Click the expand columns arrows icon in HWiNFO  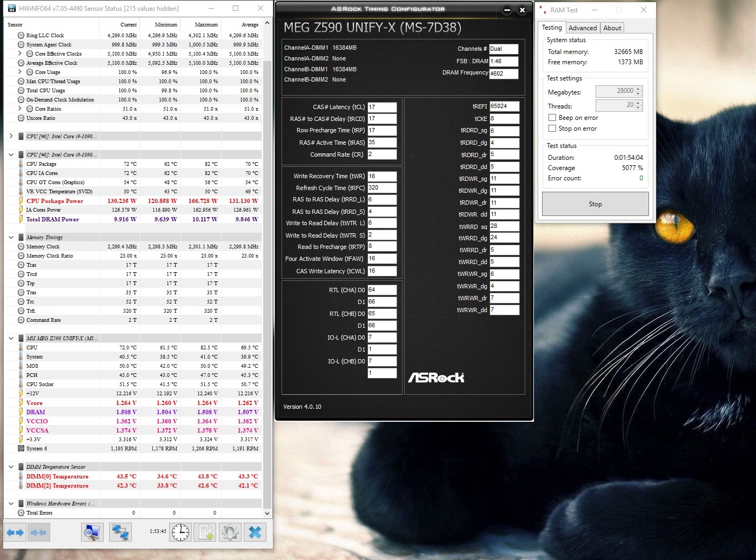coord(15,532)
